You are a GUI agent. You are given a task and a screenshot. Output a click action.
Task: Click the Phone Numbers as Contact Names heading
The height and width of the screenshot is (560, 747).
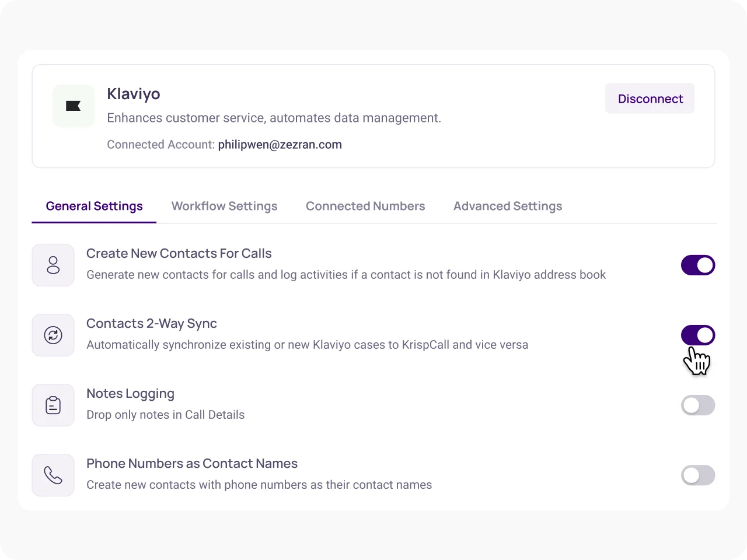[192, 464]
